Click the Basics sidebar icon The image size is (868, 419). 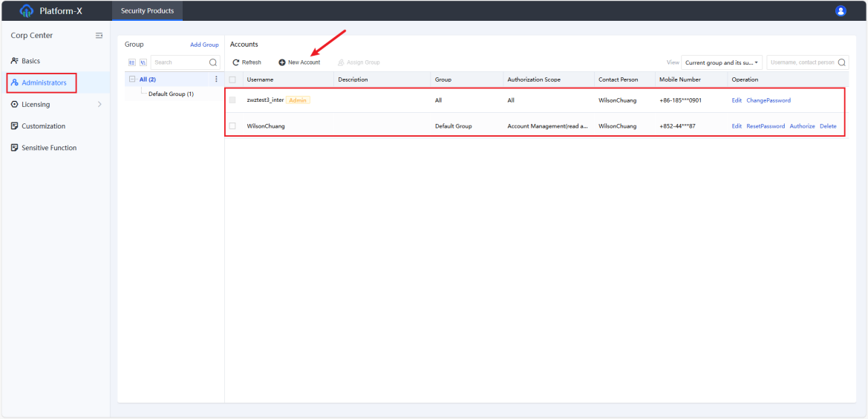pyautogui.click(x=14, y=61)
